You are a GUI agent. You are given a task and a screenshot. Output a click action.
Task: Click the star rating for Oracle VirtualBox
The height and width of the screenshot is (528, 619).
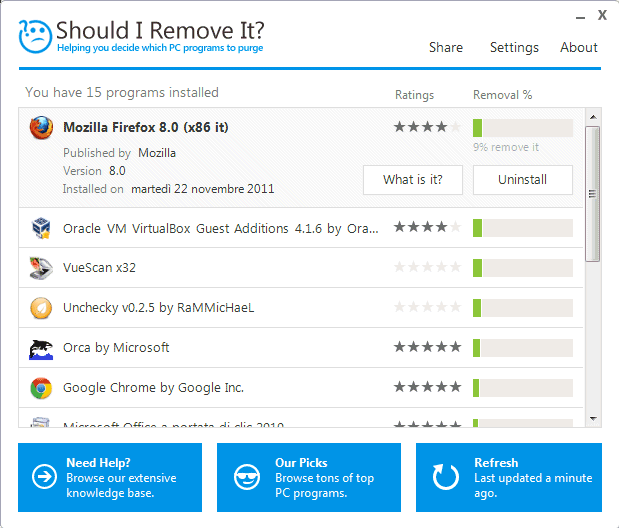428,227
